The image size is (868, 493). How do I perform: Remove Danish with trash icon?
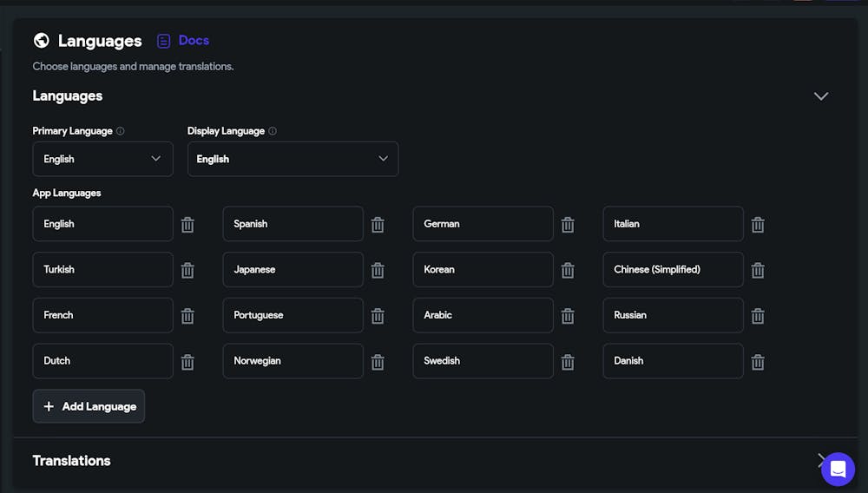[x=758, y=362]
